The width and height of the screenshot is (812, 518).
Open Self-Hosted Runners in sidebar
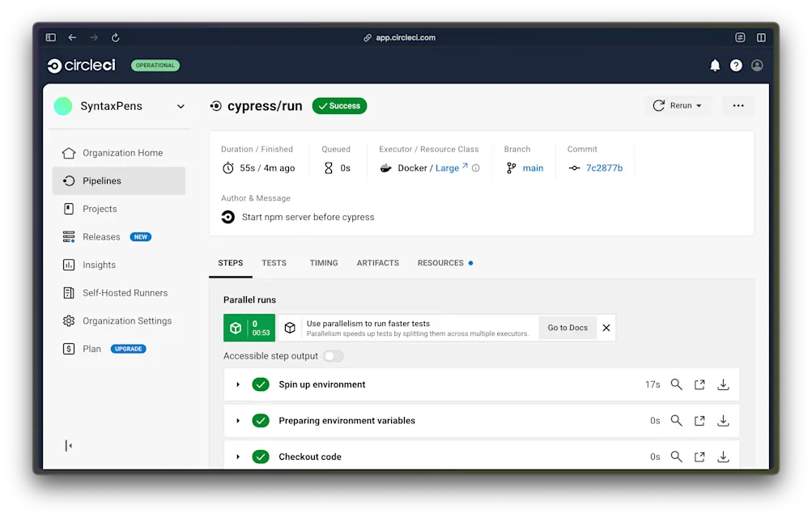click(119, 292)
